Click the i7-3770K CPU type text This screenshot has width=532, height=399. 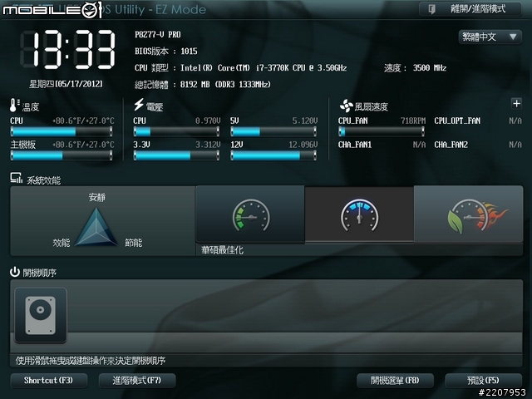coord(240,68)
